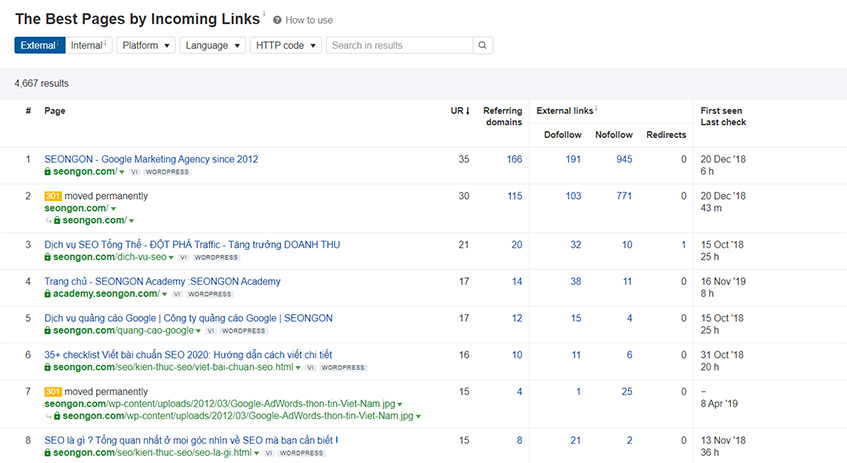This screenshot has width=847, height=463.
Task: Click the 301 badge in row 2
Action: coord(53,196)
